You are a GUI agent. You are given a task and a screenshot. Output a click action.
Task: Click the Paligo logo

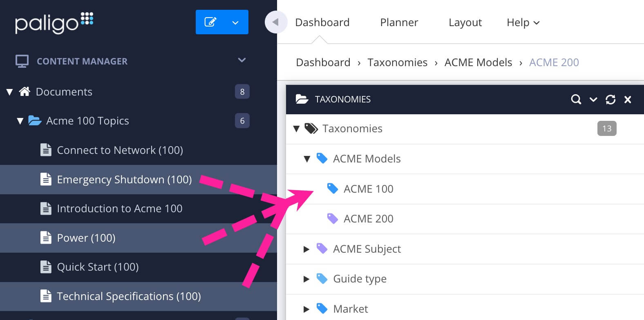point(54,23)
